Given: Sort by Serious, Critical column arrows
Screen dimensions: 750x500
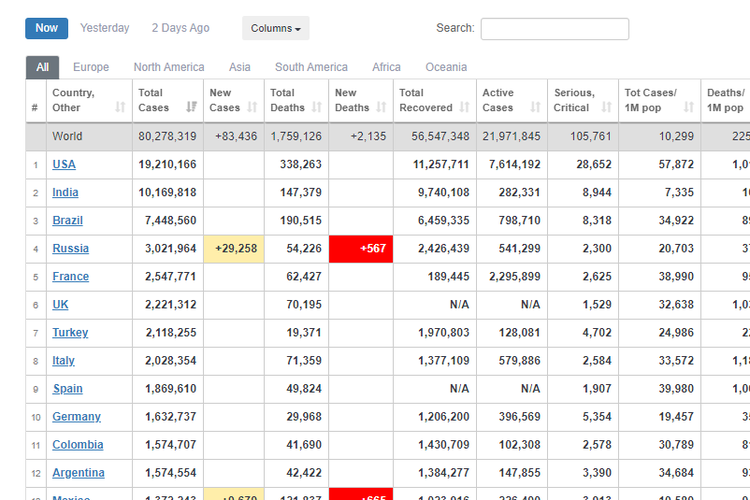Looking at the screenshot, I should click(x=607, y=107).
